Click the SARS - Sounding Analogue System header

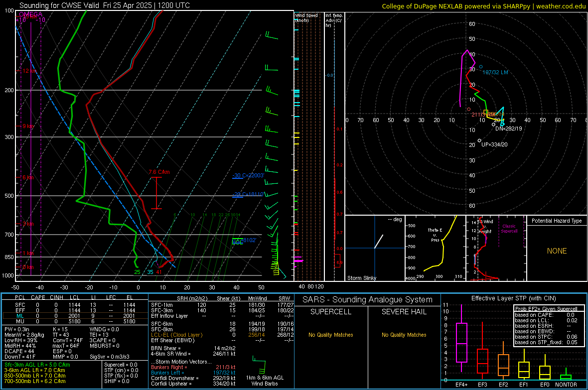click(x=367, y=300)
